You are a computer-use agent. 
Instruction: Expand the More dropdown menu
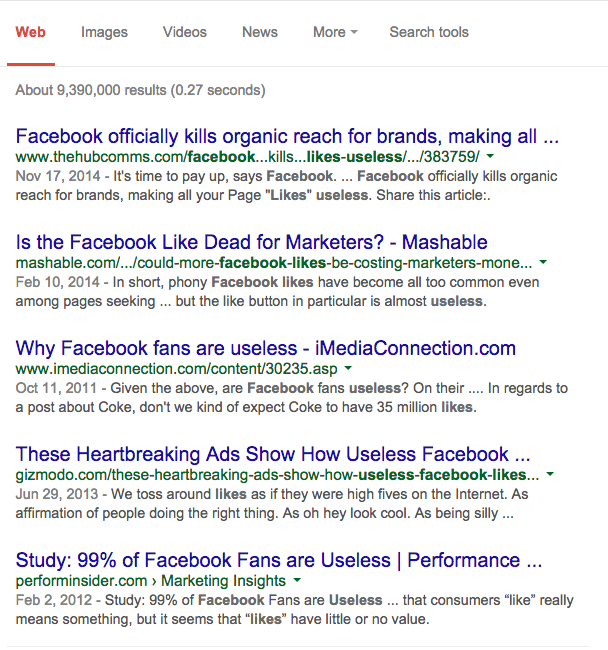click(x=335, y=32)
